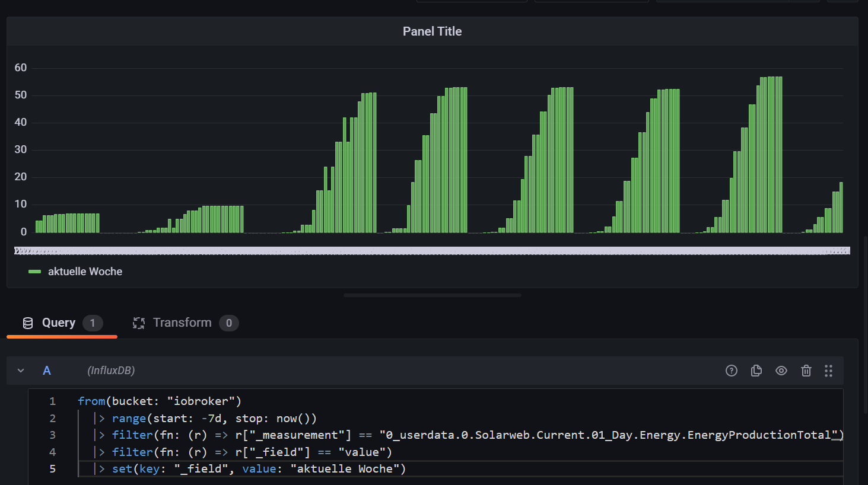
Task: Switch to the Query tab
Action: pyautogui.click(x=62, y=323)
